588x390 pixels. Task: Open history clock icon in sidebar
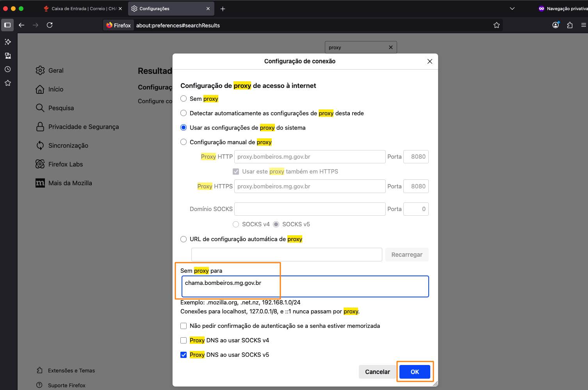[7, 69]
